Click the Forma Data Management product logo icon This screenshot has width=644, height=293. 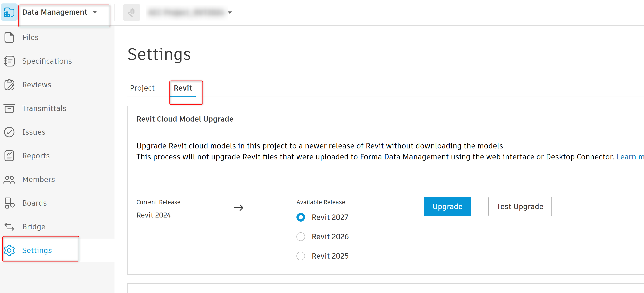(x=9, y=12)
